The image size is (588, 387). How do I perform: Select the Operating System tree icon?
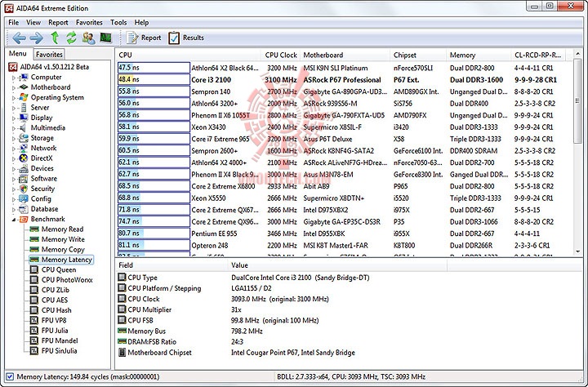[24, 97]
